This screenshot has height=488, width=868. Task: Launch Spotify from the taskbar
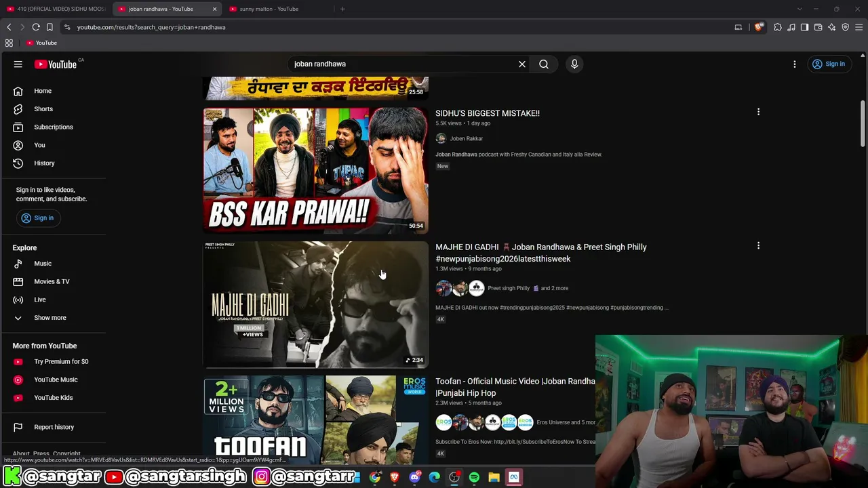(474, 477)
